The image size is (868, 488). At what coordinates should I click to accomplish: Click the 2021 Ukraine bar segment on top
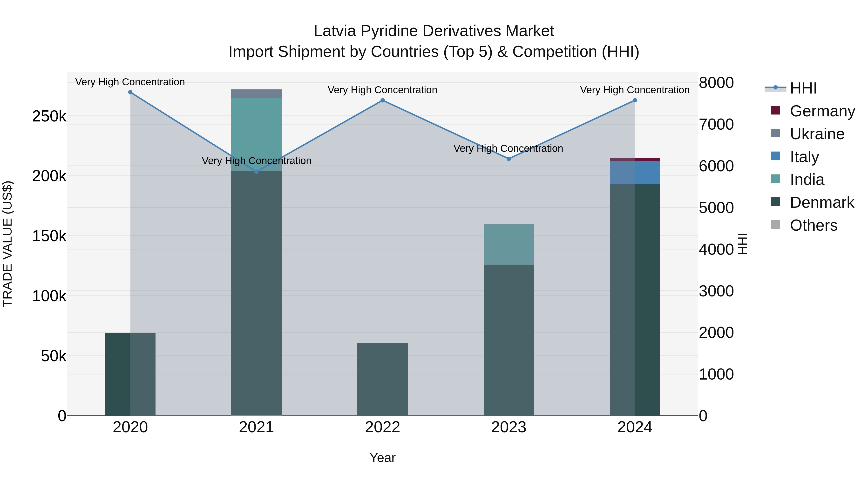(x=257, y=94)
